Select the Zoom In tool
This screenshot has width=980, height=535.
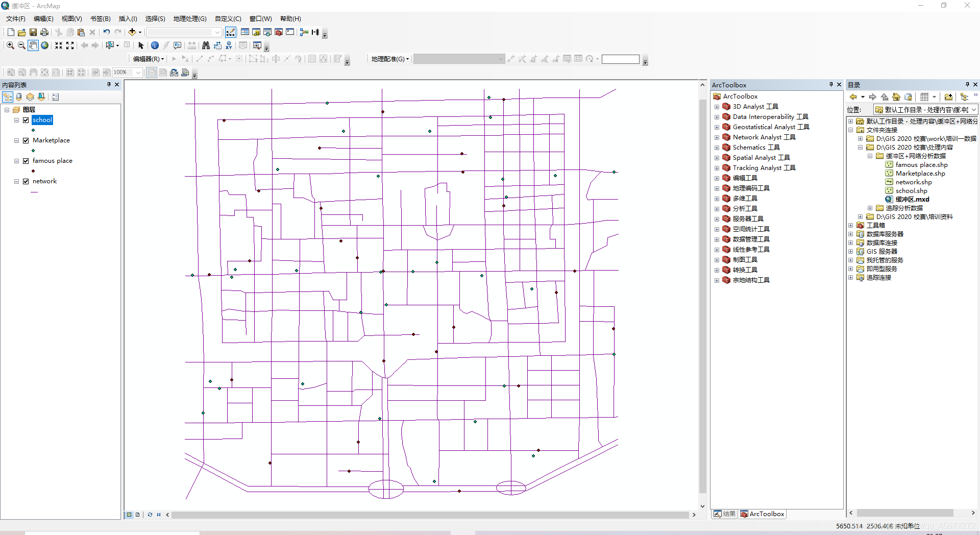coord(10,45)
